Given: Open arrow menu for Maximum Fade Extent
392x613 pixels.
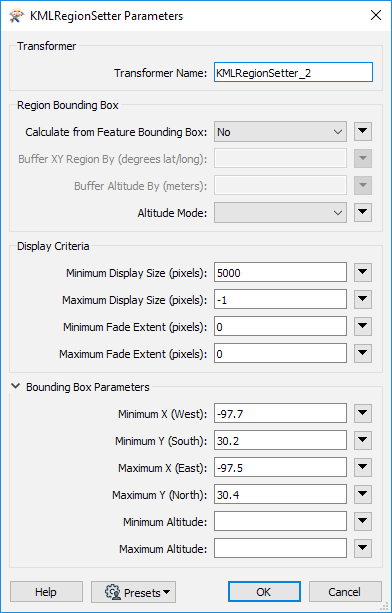Looking at the screenshot, I should click(363, 353).
